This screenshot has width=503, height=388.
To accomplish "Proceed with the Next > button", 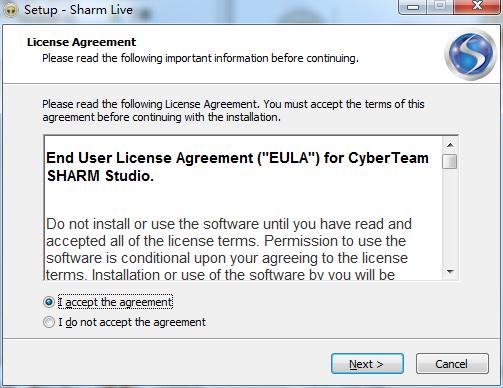I will (x=367, y=364).
